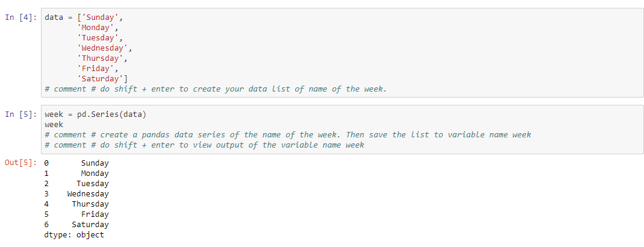Click the Sunday output row at index 0

click(x=94, y=163)
